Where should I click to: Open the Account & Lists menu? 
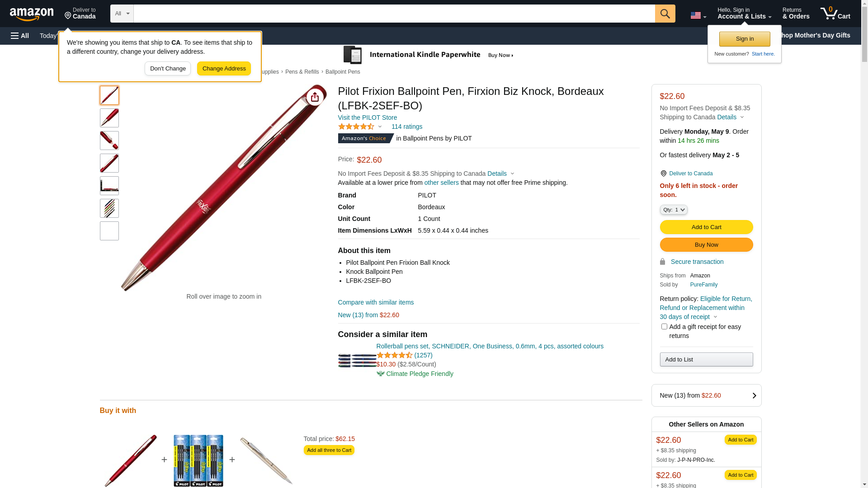pyautogui.click(x=744, y=14)
